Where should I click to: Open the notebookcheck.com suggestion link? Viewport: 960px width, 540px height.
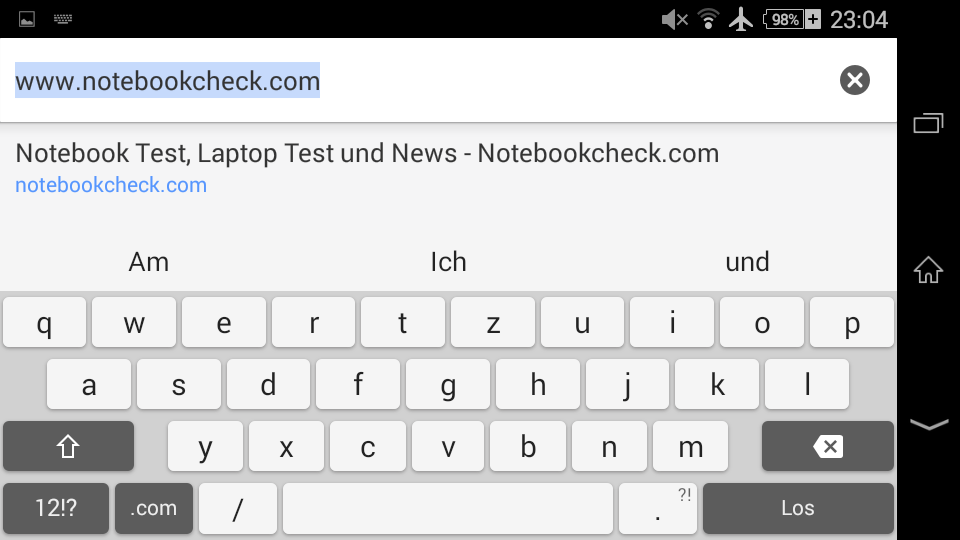(111, 185)
